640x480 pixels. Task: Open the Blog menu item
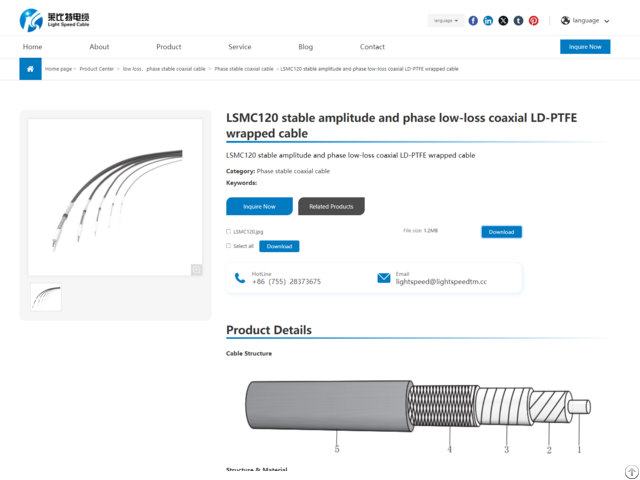coord(305,47)
